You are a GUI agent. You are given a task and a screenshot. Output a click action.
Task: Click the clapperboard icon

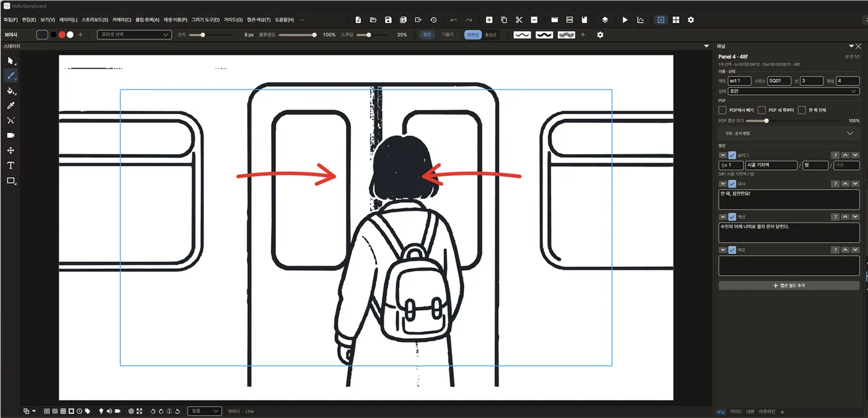(554, 20)
